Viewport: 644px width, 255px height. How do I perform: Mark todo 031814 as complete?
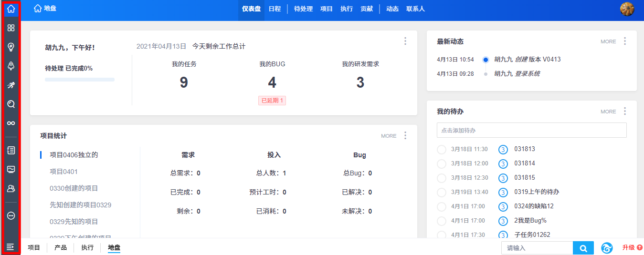tap(442, 164)
